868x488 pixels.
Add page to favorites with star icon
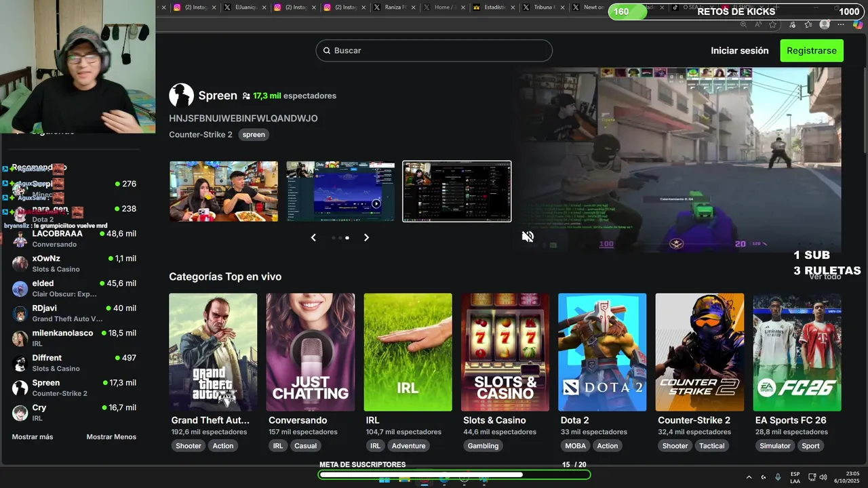(x=773, y=24)
